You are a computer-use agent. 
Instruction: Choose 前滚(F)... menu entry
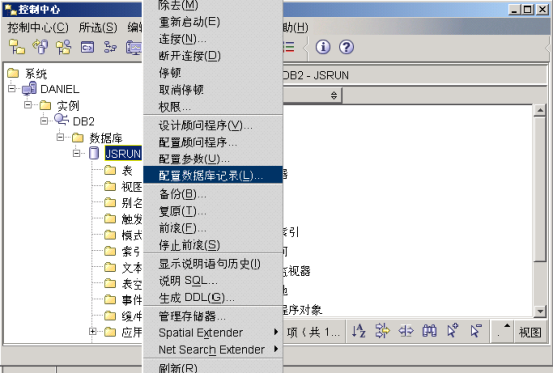pos(213,228)
